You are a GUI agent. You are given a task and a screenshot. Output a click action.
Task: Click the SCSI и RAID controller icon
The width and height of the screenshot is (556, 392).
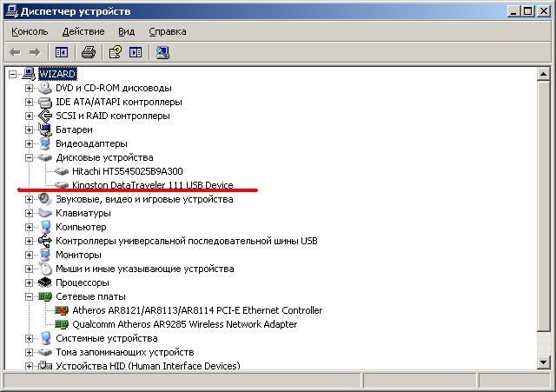coord(45,116)
